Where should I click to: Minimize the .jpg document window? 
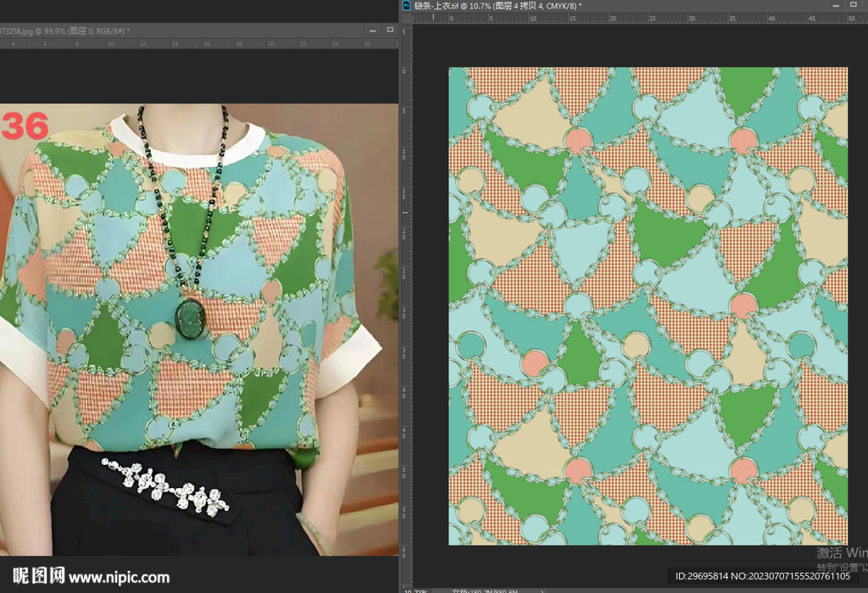pos(372,30)
